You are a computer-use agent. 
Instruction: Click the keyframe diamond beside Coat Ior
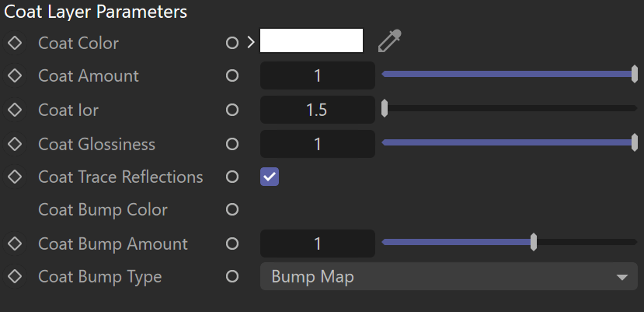pos(15,110)
